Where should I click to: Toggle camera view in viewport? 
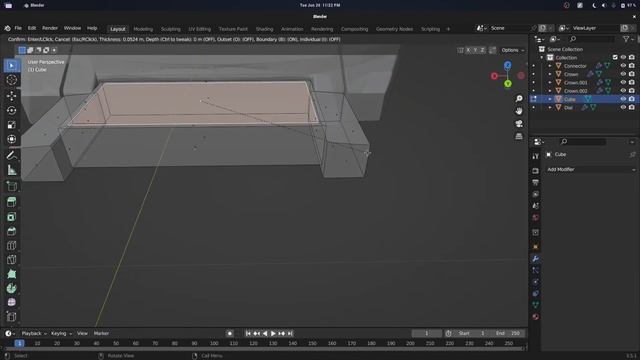[x=519, y=124]
